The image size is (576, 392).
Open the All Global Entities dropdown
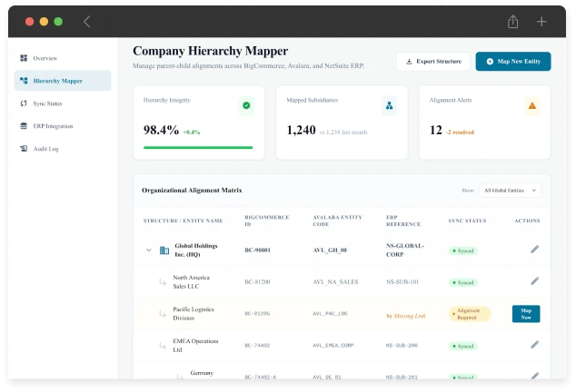511,191
